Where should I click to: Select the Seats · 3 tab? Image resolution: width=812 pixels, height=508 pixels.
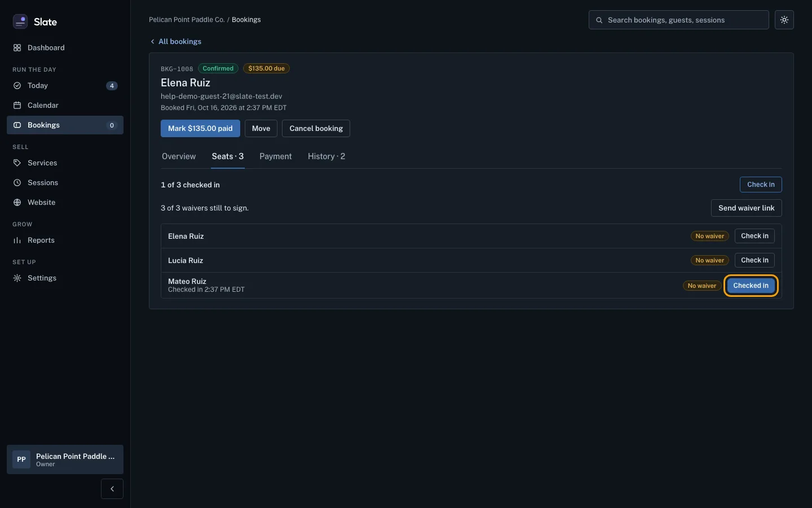click(228, 156)
